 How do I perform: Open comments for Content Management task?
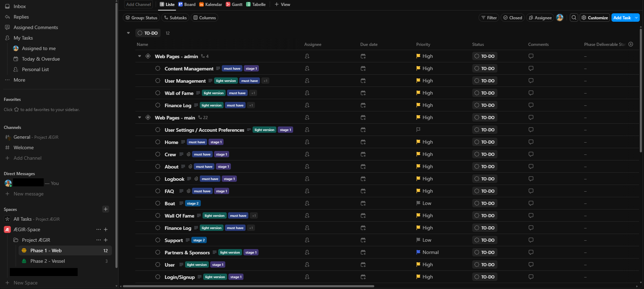click(x=531, y=68)
